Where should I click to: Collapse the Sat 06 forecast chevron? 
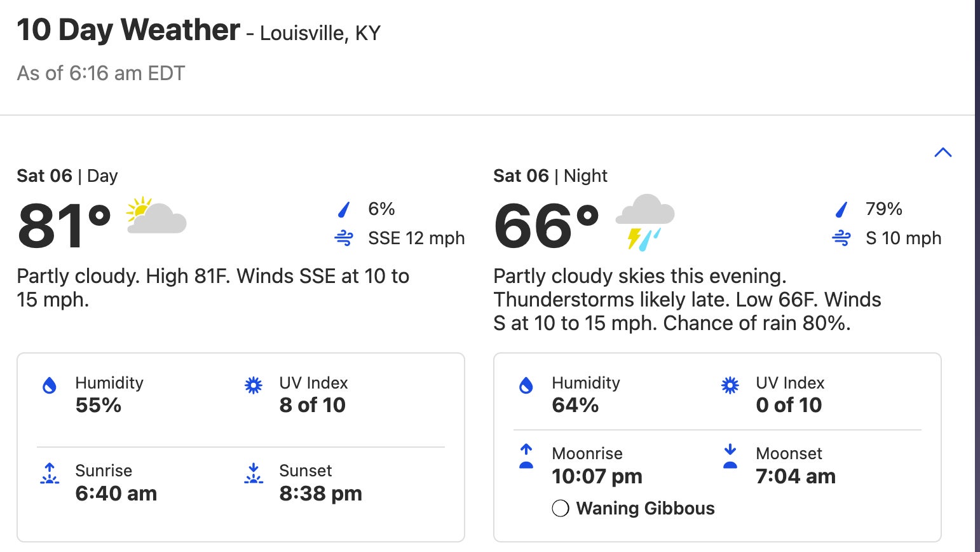943,153
